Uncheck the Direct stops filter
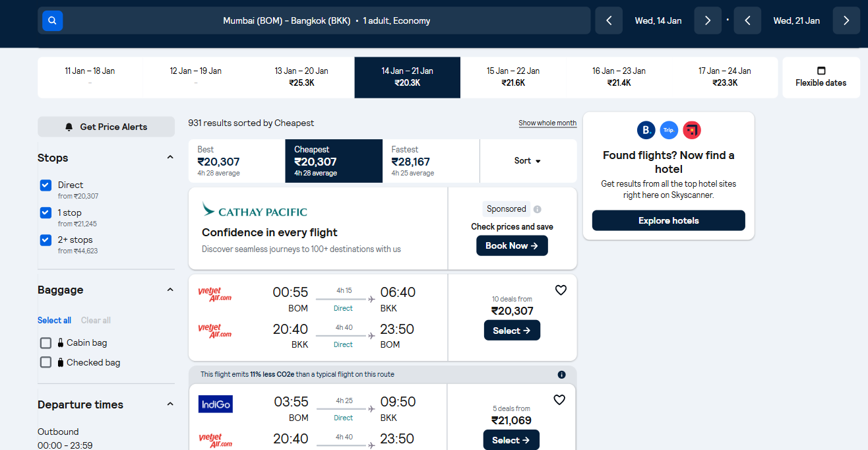Viewport: 868px width, 450px height. coord(45,185)
